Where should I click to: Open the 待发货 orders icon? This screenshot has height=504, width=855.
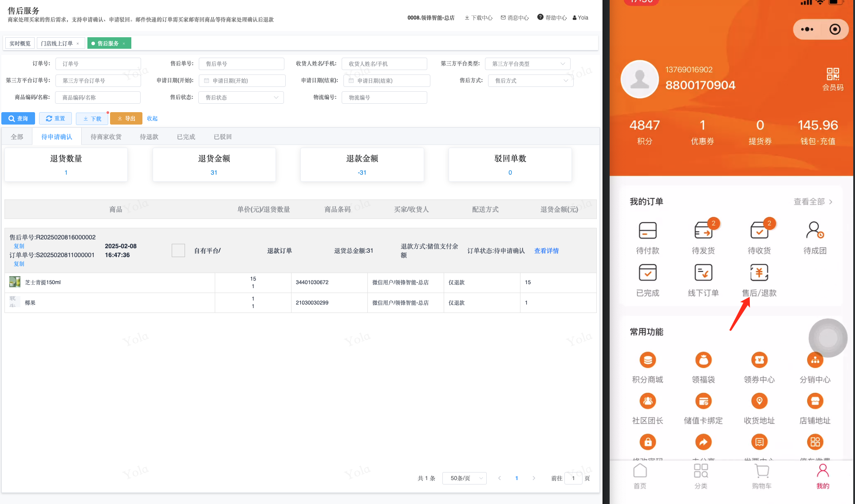703,231
